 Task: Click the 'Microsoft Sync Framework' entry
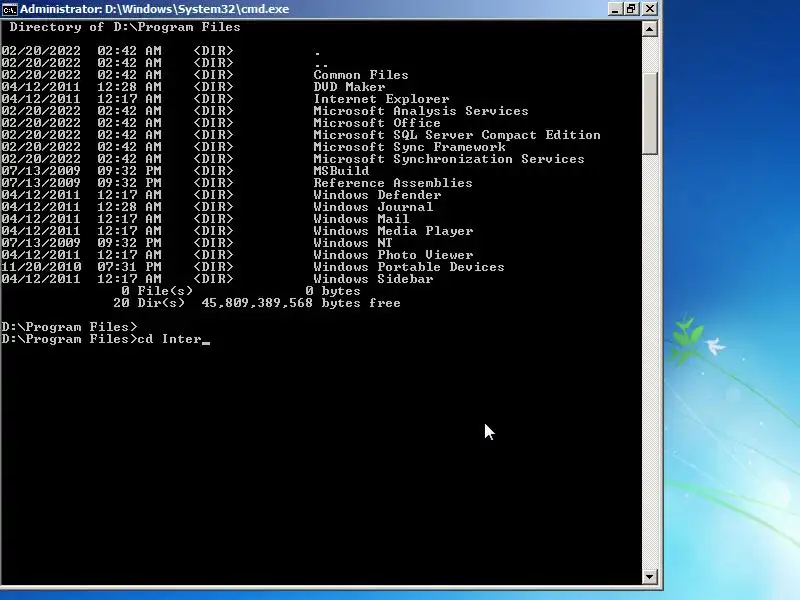tap(409, 147)
